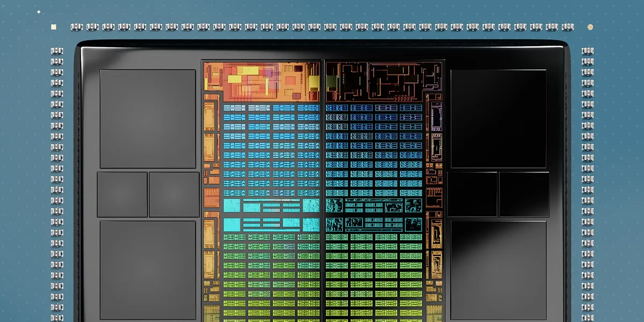Viewport: 644px width, 322px height.
Task: Click the left small gray square in the left pair
Action: point(122,194)
